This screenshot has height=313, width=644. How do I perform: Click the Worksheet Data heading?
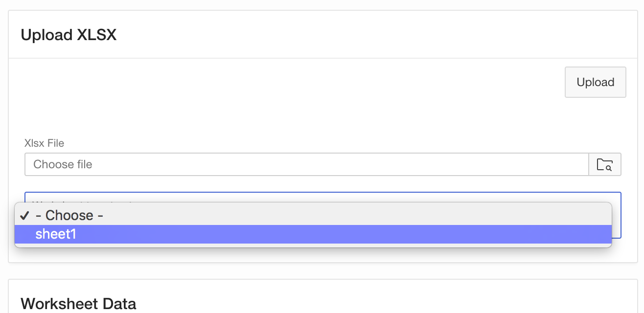pos(78,304)
